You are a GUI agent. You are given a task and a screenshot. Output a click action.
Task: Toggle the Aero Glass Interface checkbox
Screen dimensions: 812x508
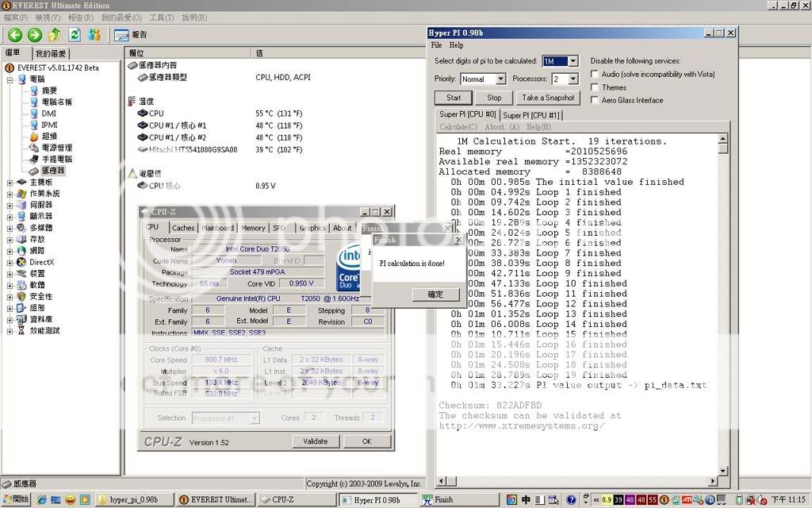coord(595,100)
